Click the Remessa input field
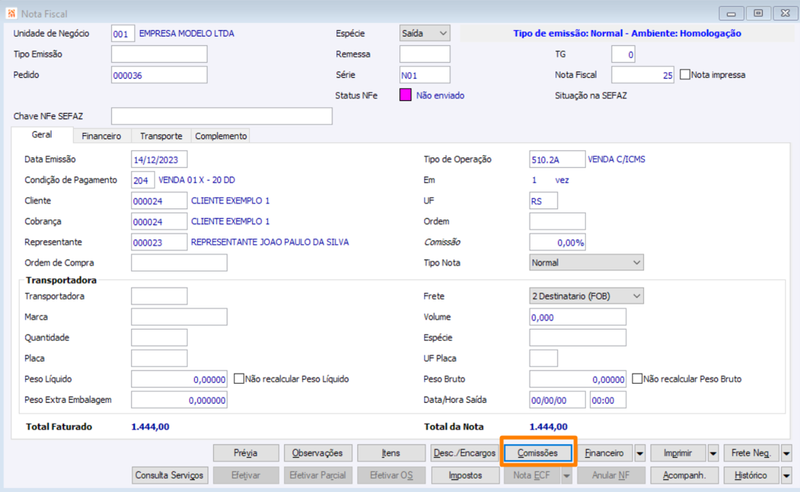Image resolution: width=800 pixels, height=492 pixels. (x=424, y=54)
